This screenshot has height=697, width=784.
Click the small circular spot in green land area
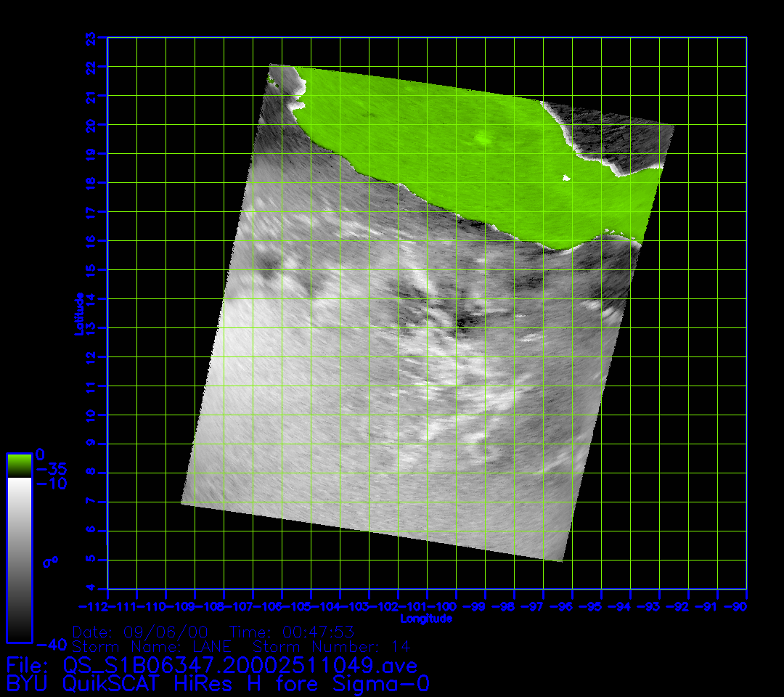481,139
